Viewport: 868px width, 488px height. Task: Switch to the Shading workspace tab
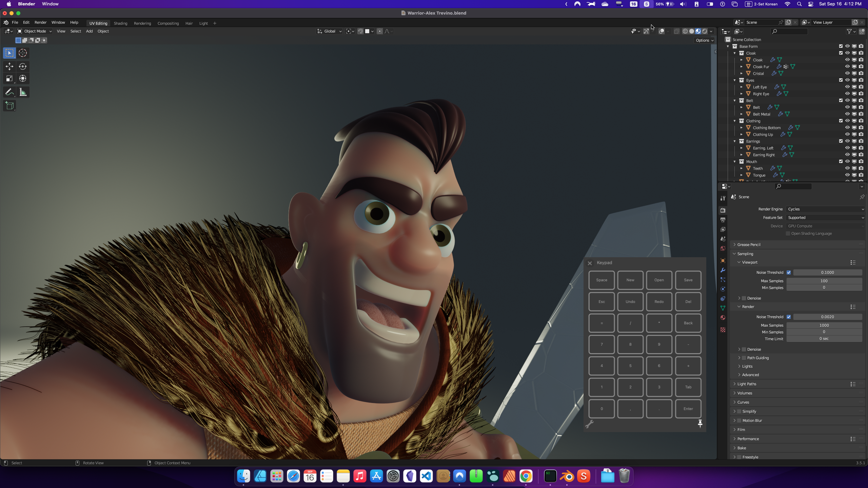click(x=120, y=23)
